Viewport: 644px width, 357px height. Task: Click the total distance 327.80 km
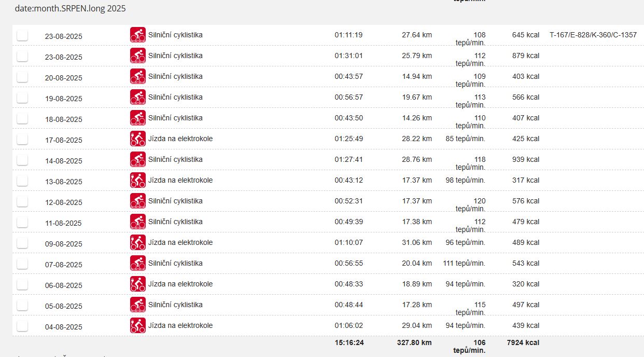412,342
